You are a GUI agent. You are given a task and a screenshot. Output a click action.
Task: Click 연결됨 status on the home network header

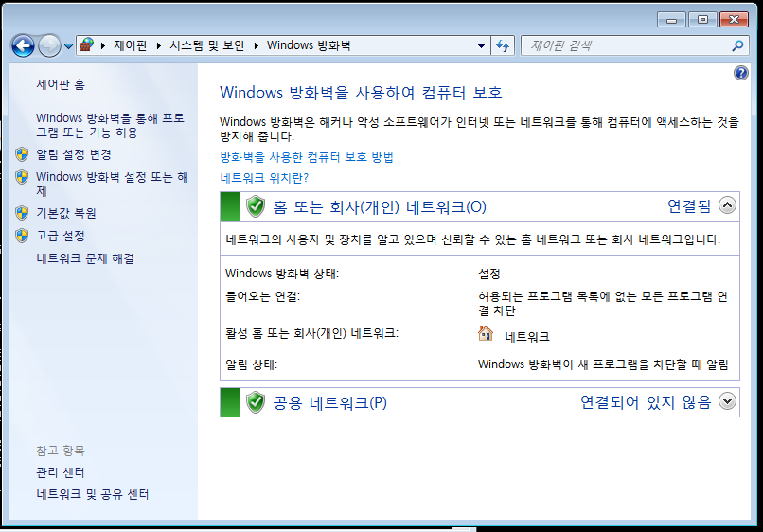tap(689, 206)
